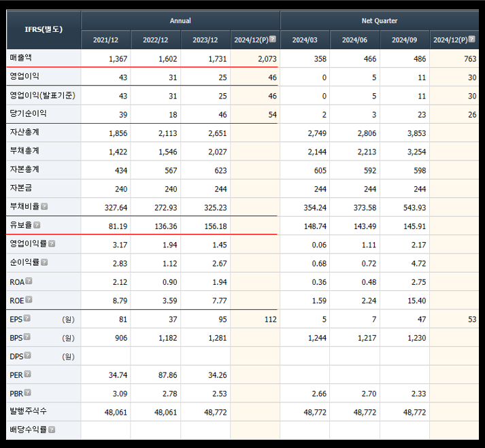Click the 2024/06 column header
The image size is (485, 448).
point(355,40)
